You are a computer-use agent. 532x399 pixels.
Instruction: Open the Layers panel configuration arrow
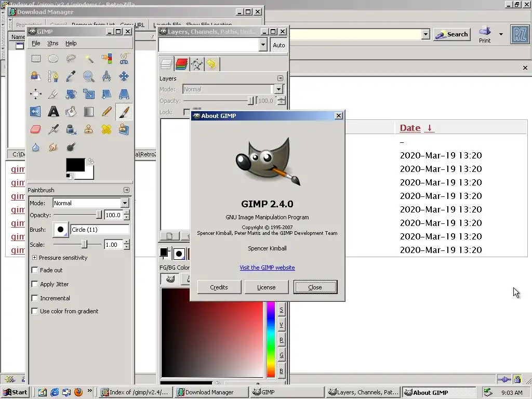(280, 78)
